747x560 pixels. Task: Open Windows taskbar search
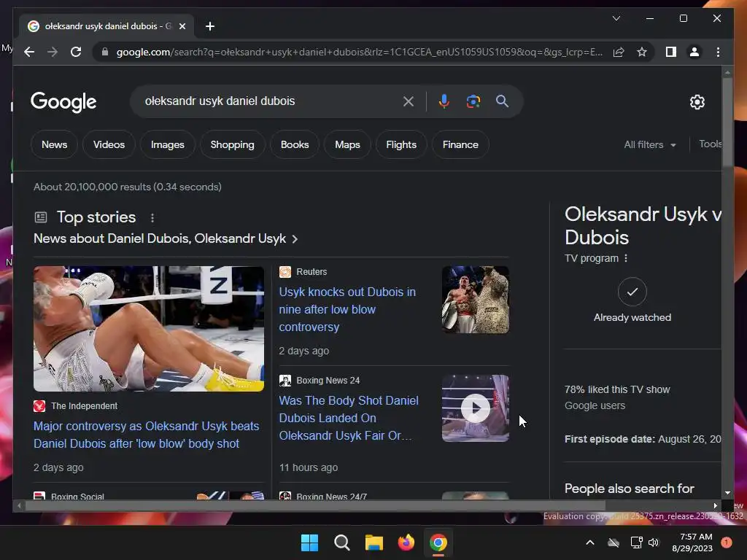[x=341, y=542]
